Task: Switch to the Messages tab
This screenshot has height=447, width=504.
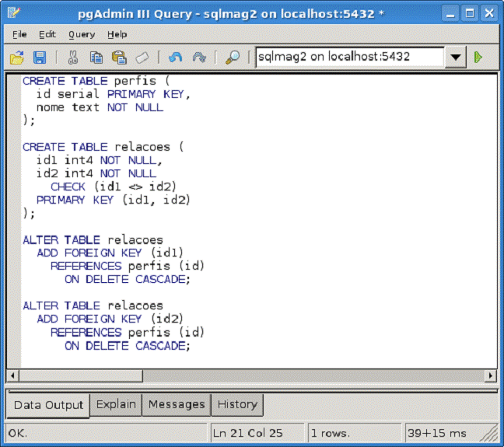Action: [x=177, y=404]
